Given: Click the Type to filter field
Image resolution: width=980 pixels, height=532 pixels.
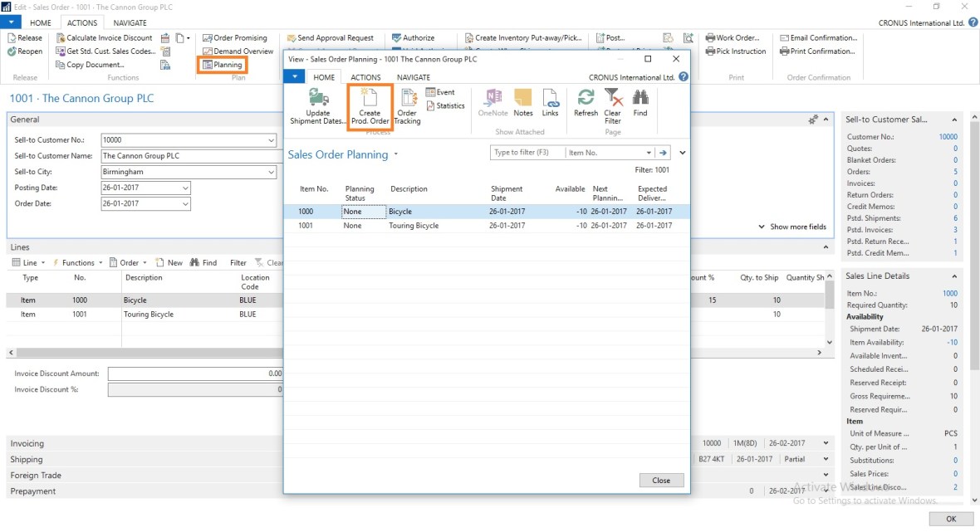Looking at the screenshot, I should [527, 153].
